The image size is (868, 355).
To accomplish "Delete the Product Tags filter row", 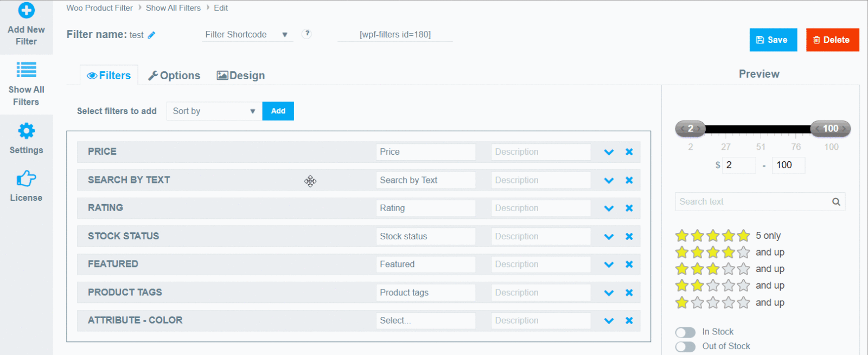I will pos(629,293).
